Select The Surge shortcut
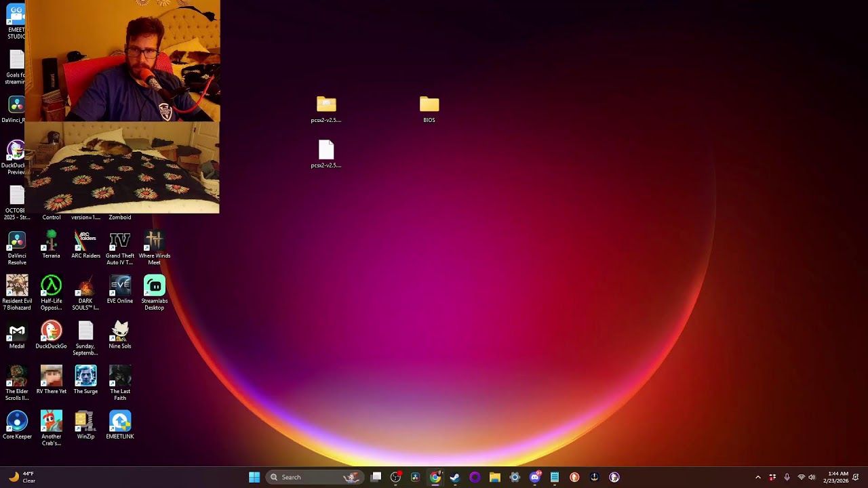Screen dimensions: 868x488 [x=85, y=380]
